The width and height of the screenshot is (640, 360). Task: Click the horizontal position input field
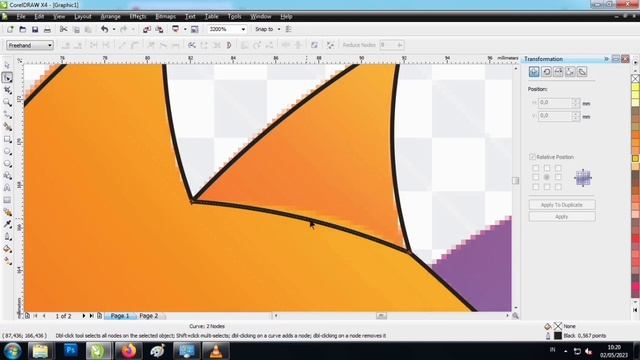pyautogui.click(x=555, y=103)
